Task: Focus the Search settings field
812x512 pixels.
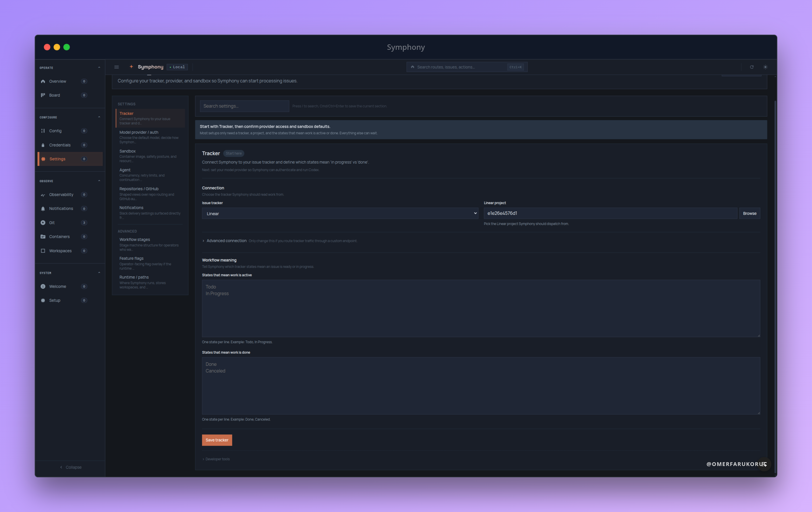Action: (244, 106)
